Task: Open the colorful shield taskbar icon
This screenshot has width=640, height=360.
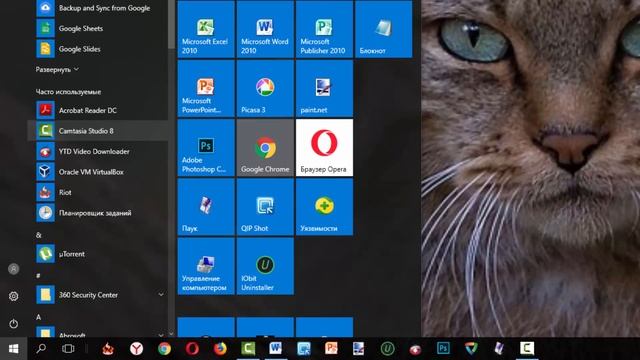Action: (x=471, y=349)
